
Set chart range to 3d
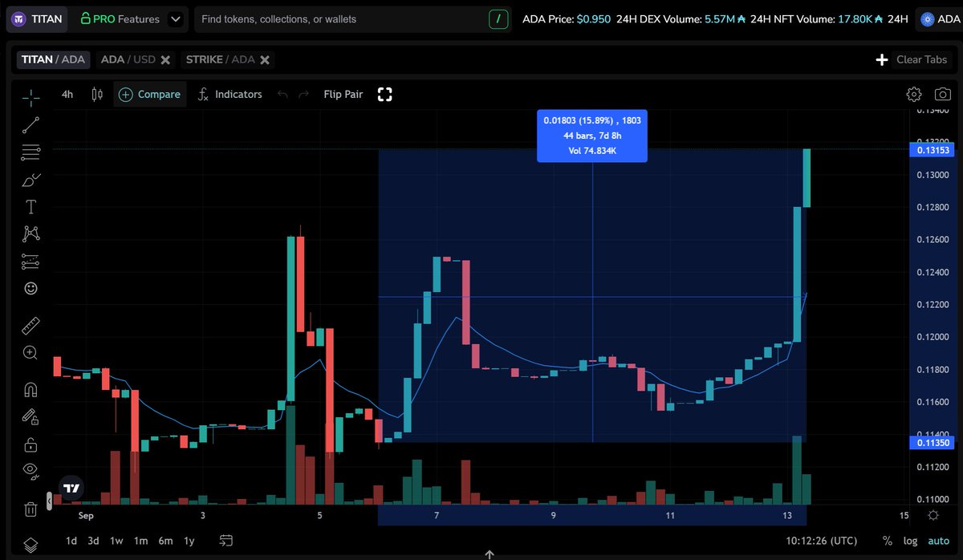94,541
